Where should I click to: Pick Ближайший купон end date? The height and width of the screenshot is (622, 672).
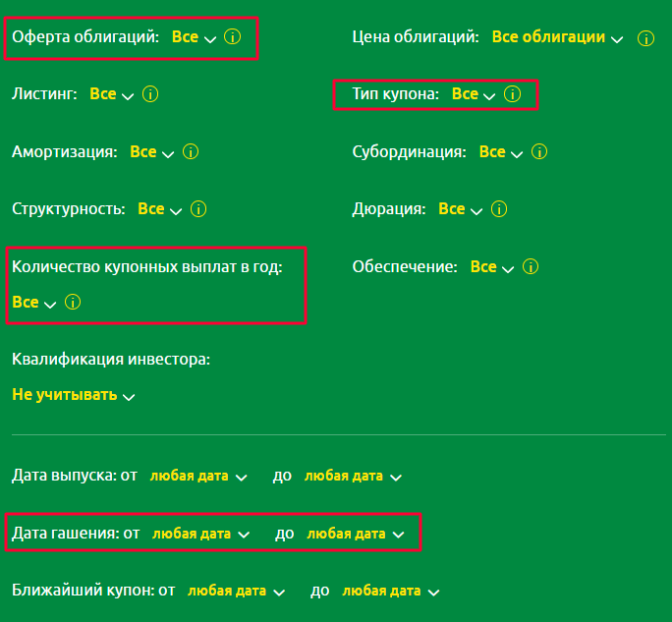point(390,592)
